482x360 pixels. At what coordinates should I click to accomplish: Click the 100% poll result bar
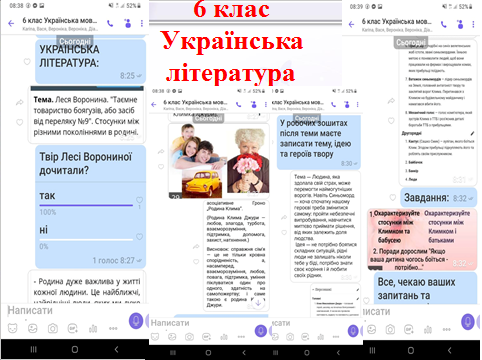tap(86, 205)
